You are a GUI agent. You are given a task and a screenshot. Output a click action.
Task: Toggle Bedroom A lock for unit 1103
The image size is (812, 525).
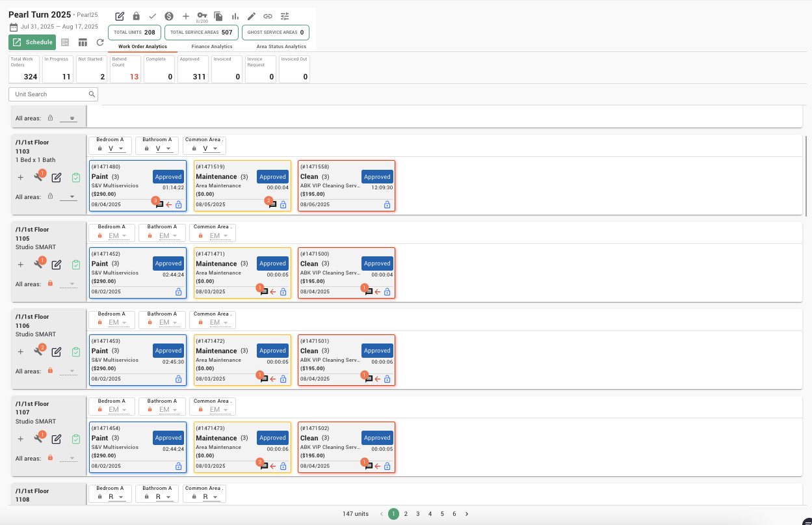101,148
